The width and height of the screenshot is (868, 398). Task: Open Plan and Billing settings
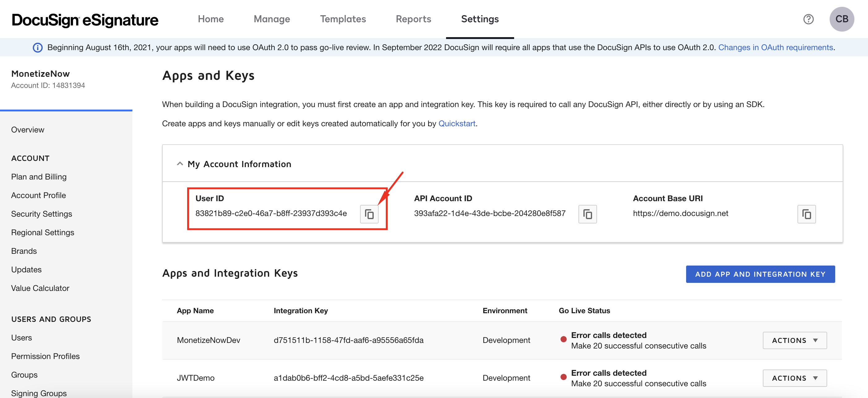pos(39,177)
